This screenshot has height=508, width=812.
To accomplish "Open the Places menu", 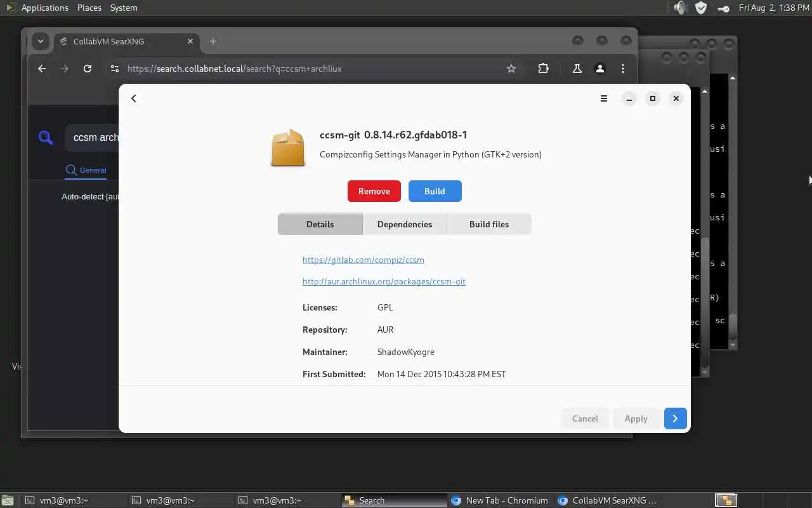I will click(x=89, y=8).
